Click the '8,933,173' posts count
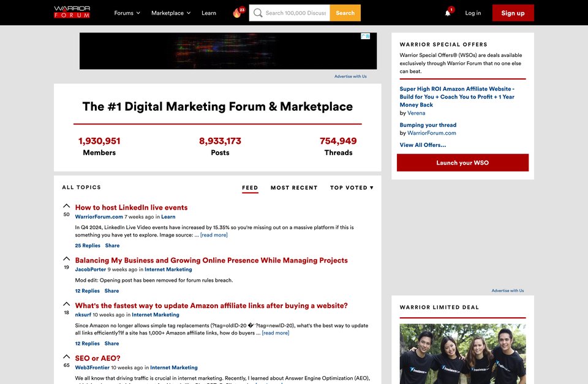 coord(220,141)
